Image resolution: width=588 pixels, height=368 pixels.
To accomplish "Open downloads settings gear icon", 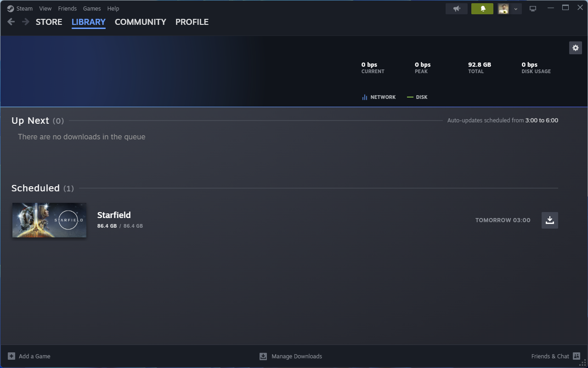I will [x=576, y=48].
